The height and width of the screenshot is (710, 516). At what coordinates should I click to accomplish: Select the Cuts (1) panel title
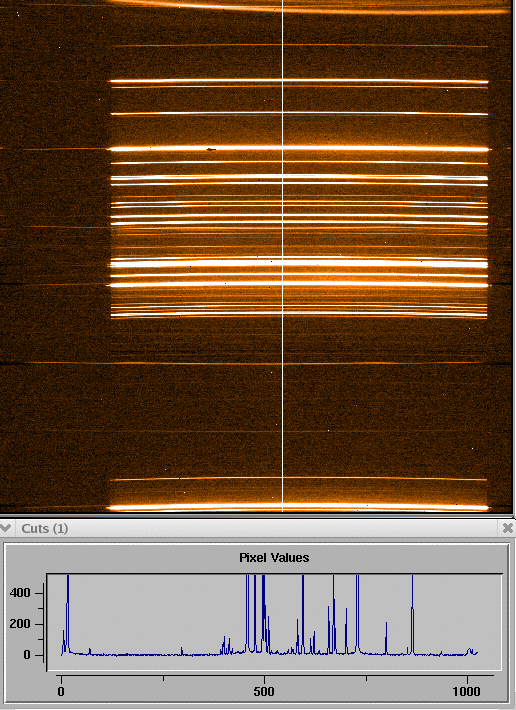(45, 528)
